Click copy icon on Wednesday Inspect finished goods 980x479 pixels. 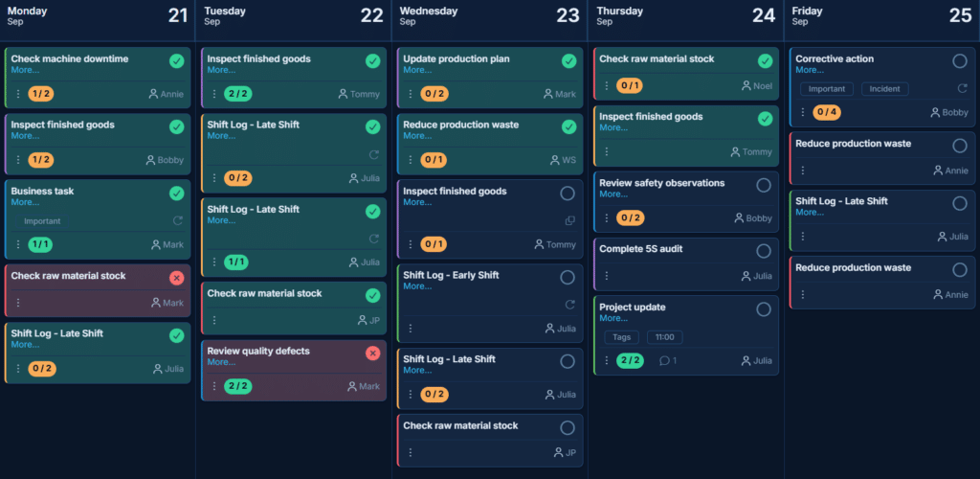coord(570,220)
